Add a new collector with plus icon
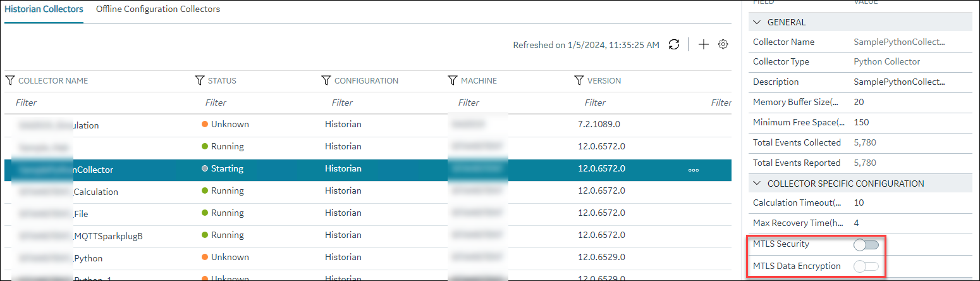 703,44
